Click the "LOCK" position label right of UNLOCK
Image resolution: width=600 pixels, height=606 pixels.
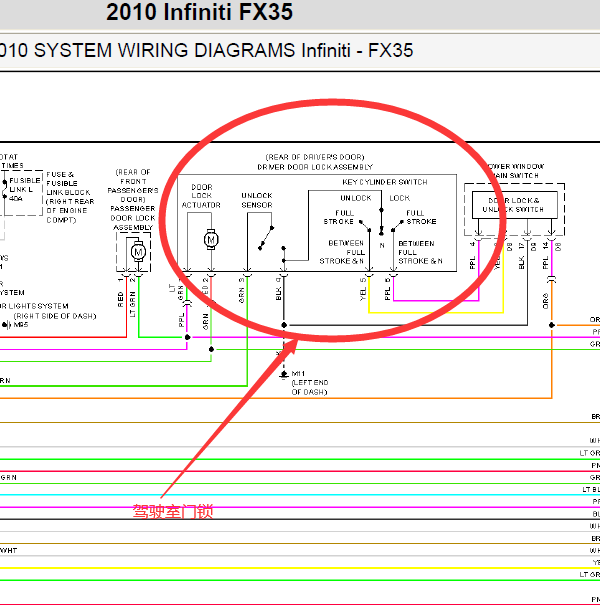coord(400,198)
